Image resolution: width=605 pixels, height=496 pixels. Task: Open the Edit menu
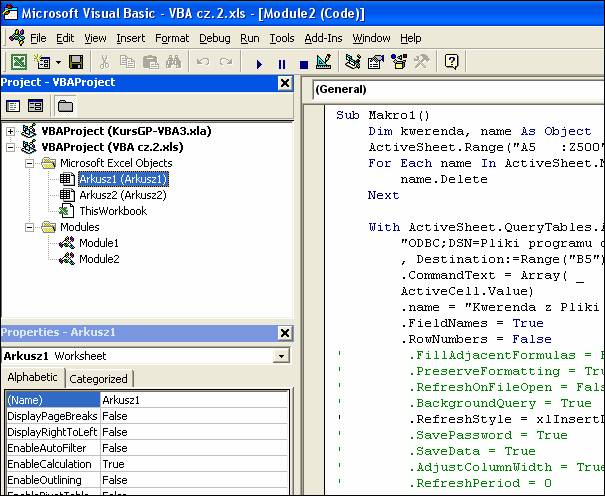coord(65,38)
